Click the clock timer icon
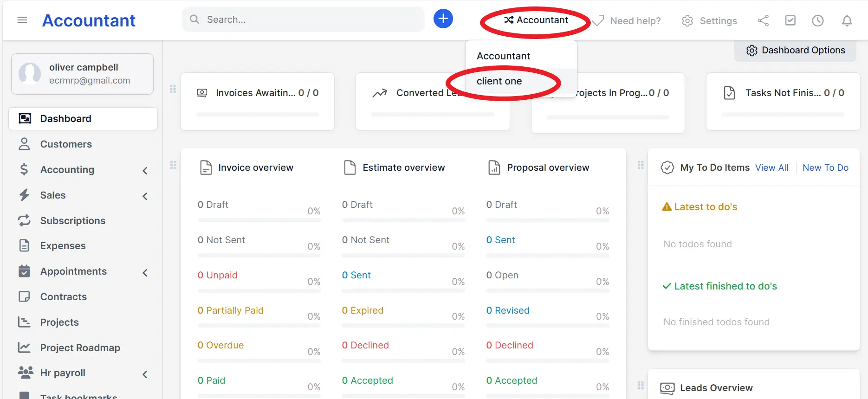Viewport: 868px width, 399px height. pyautogui.click(x=817, y=21)
